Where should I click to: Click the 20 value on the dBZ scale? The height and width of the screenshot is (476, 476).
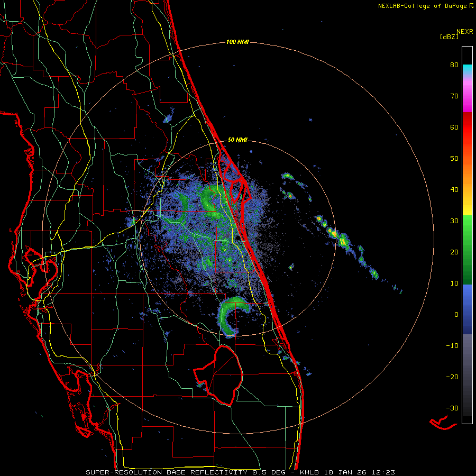pyautogui.click(x=454, y=252)
